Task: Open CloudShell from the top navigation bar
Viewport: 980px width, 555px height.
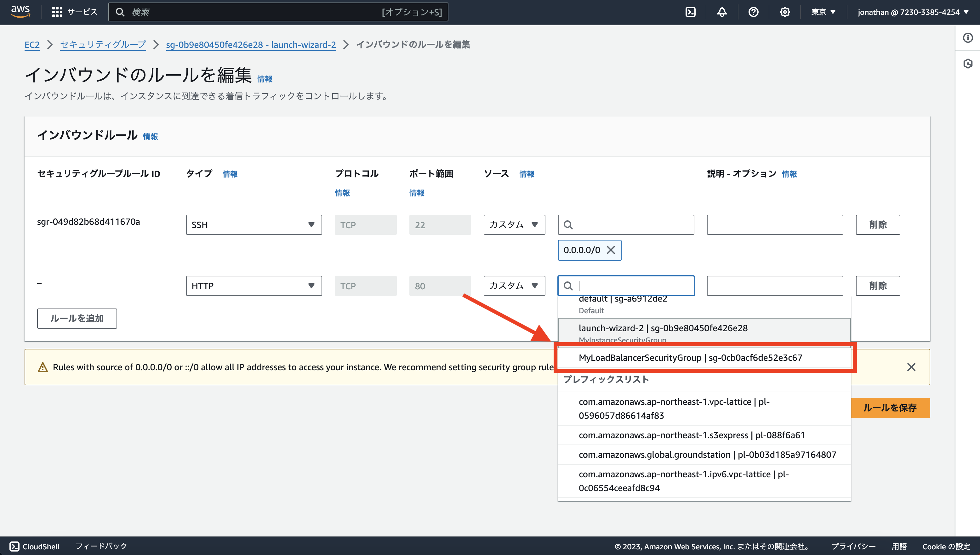Action: click(x=690, y=12)
